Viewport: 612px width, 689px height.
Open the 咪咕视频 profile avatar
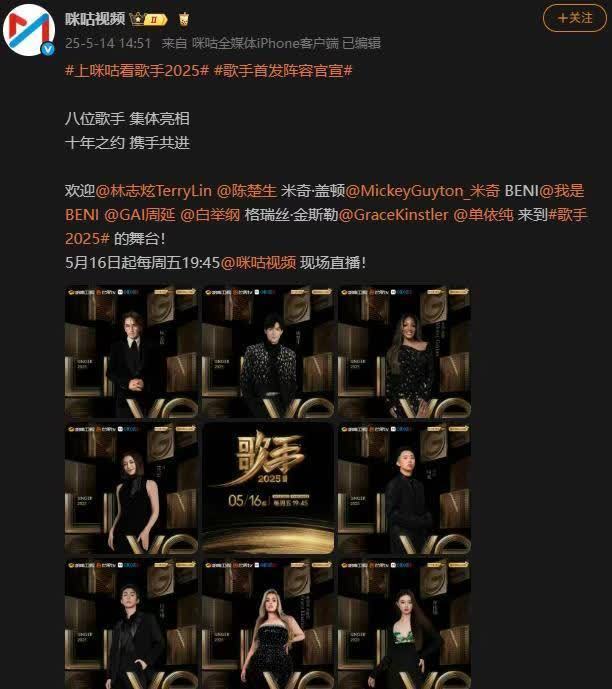(x=29, y=30)
